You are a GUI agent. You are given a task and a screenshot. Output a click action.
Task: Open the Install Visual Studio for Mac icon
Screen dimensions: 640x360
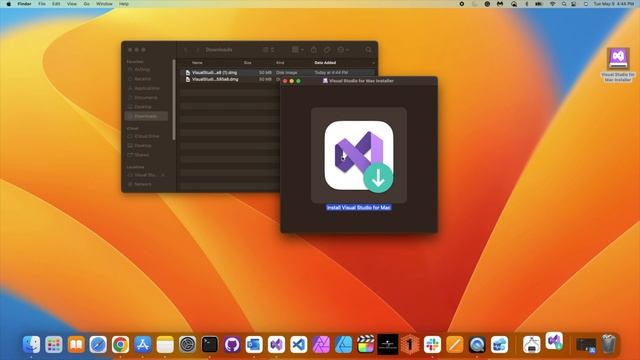pos(359,155)
